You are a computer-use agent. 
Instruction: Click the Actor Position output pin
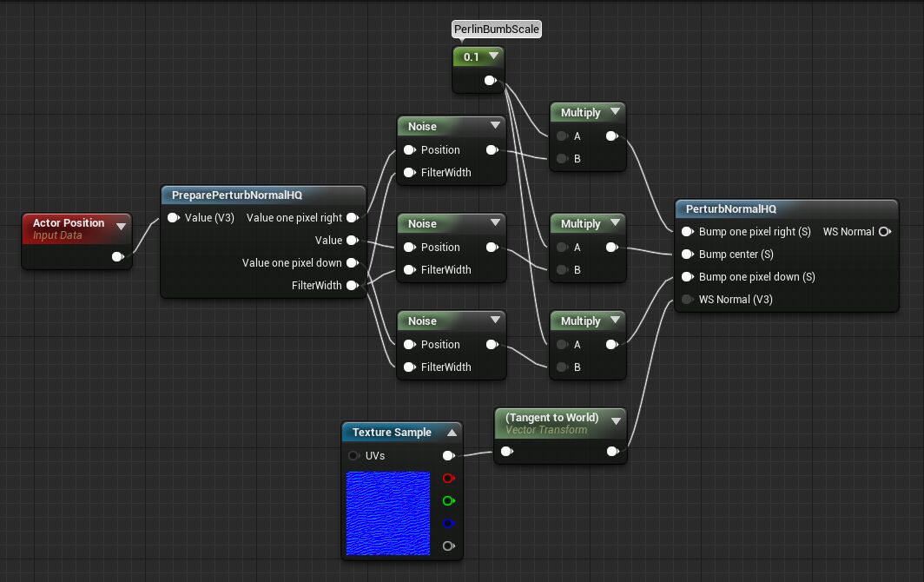pyautogui.click(x=117, y=256)
